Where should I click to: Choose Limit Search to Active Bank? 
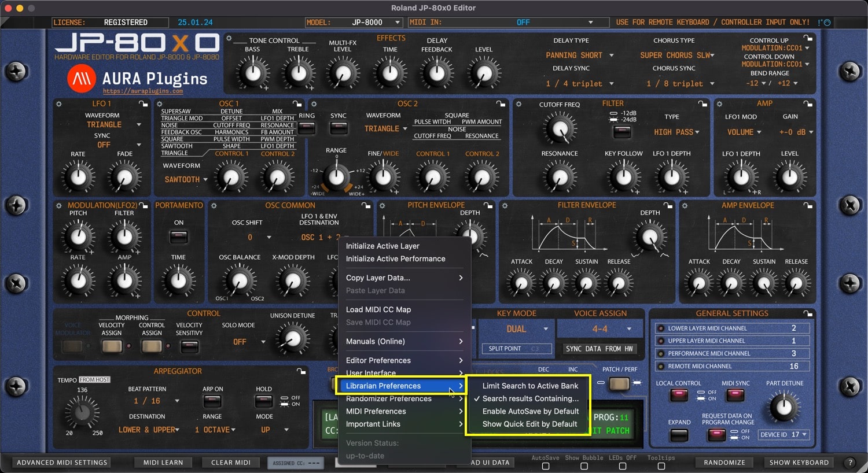530,386
